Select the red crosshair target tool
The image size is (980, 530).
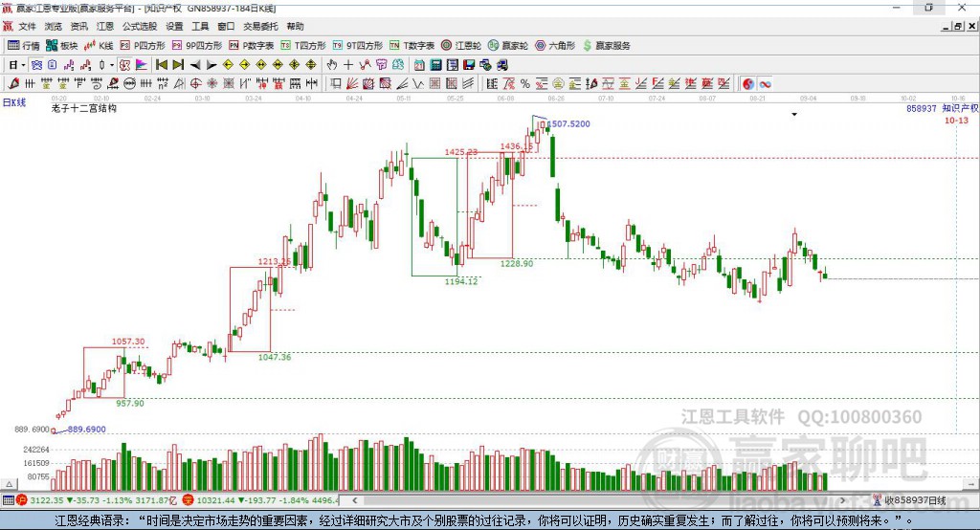coord(195,84)
